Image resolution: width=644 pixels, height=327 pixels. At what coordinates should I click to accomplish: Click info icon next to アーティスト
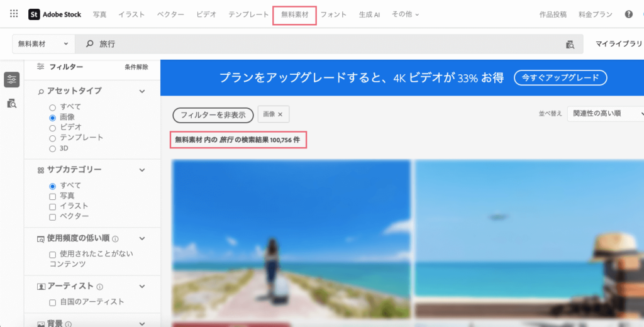pyautogui.click(x=99, y=287)
